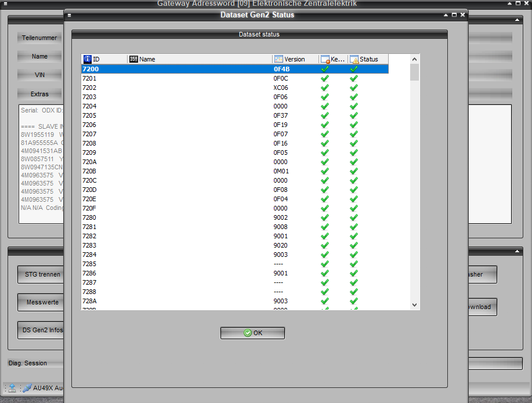Click version 0M01 cell

point(281,171)
